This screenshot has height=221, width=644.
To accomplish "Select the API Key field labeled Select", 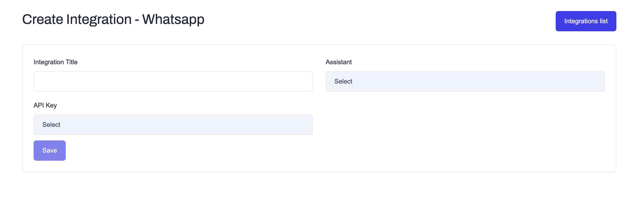I will point(173,124).
